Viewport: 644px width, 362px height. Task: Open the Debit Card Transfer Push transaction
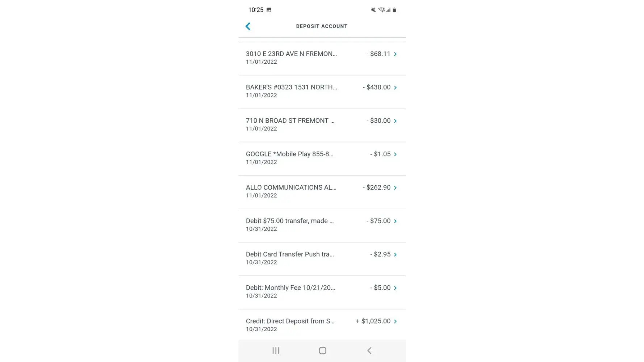(290, 258)
